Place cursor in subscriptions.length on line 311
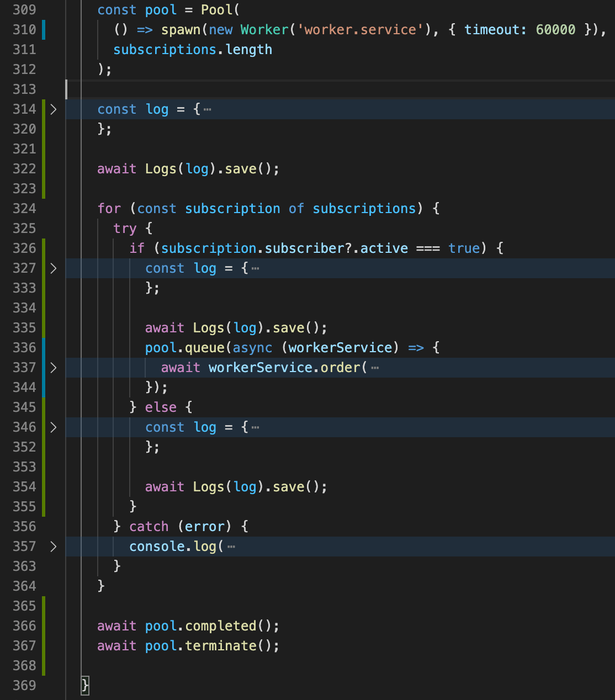Viewport: 615px width, 700px height. [192, 50]
